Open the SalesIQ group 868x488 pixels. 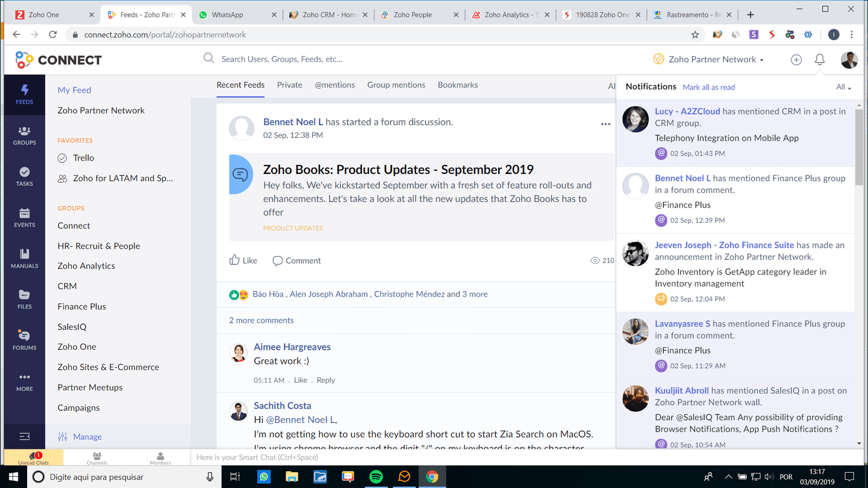[72, 327]
